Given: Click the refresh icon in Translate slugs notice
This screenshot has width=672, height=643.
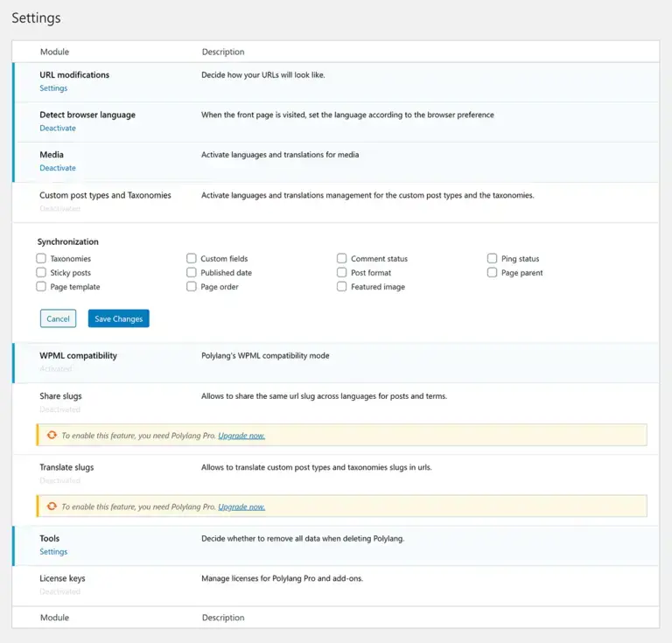Looking at the screenshot, I should [52, 507].
